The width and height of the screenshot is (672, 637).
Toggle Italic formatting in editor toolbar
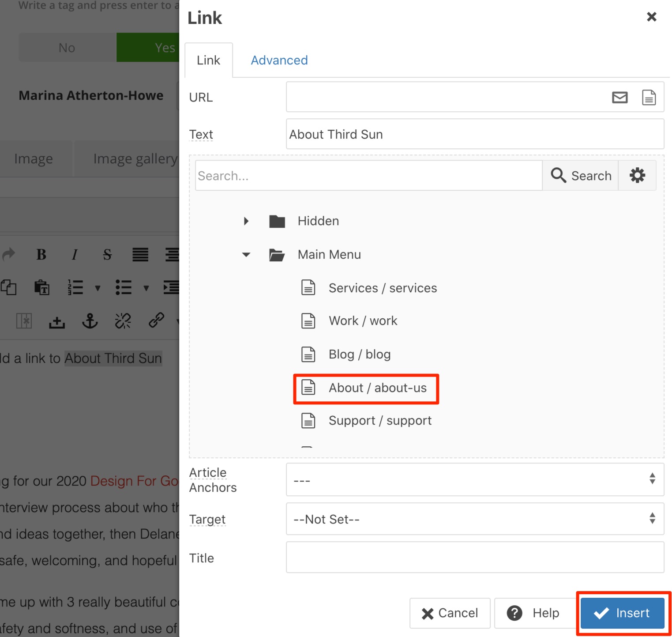75,255
